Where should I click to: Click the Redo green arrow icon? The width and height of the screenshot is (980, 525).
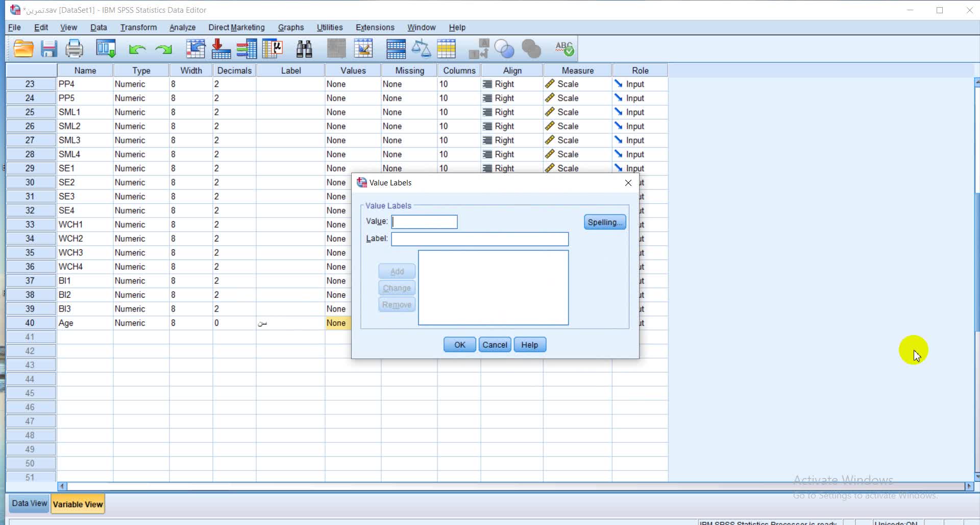[163, 50]
